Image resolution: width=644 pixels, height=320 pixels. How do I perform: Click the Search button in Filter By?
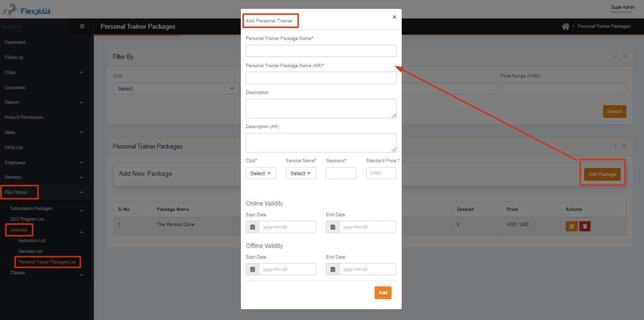point(614,112)
